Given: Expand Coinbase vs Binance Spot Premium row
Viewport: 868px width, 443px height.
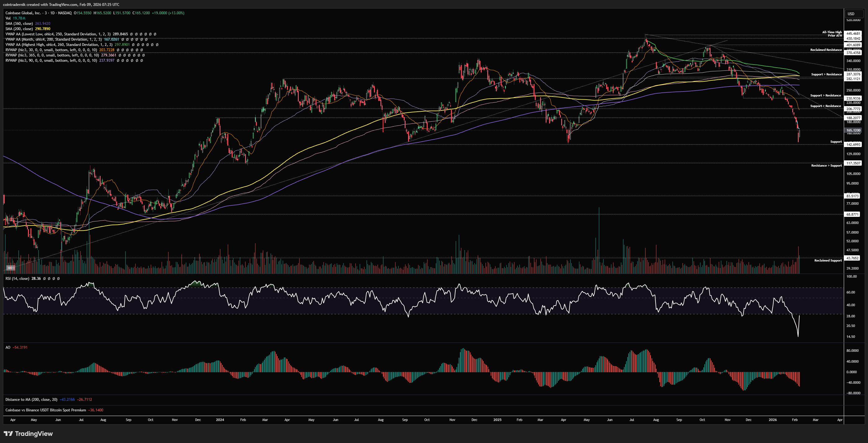Looking at the screenshot, I should [x=45, y=410].
